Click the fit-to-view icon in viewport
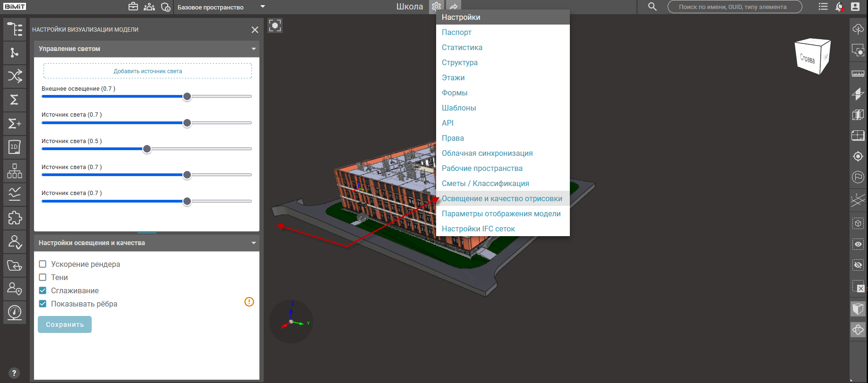The width and height of the screenshot is (868, 383). 275,26
